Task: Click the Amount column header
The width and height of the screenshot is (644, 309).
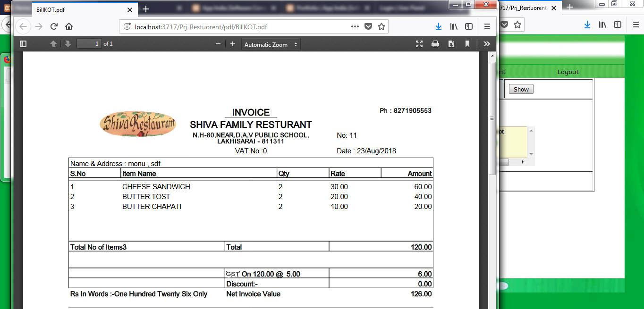Action: pos(420,174)
